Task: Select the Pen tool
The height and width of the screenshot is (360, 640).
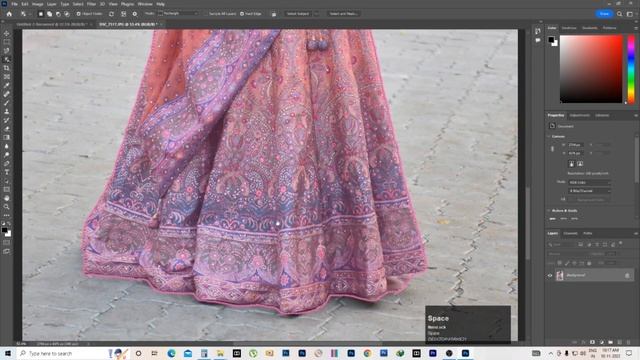Action: (7, 164)
